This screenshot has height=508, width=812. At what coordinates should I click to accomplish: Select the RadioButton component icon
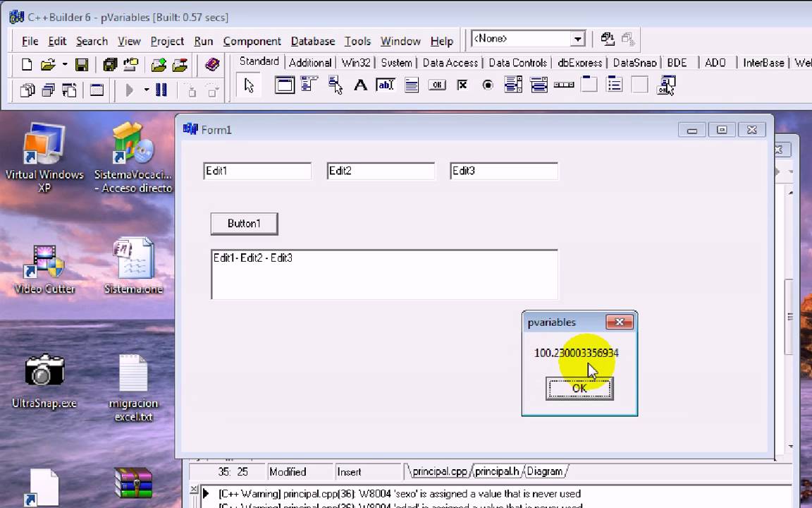pos(488,85)
